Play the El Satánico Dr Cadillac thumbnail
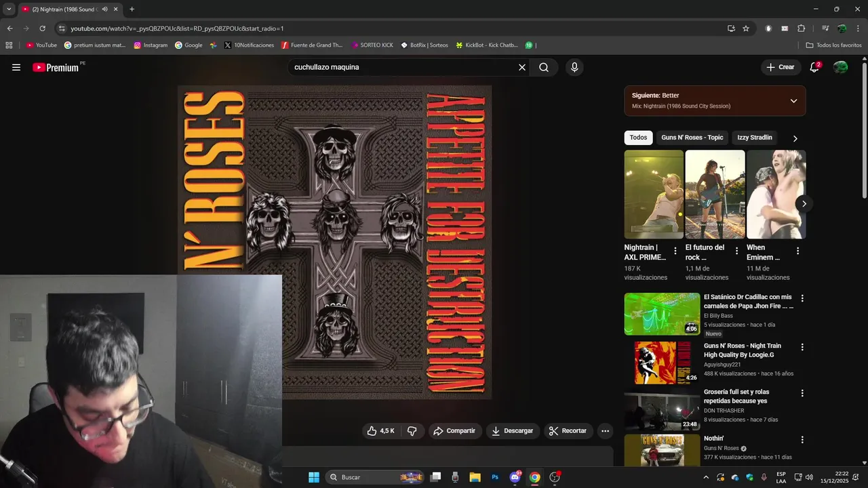 click(x=662, y=314)
